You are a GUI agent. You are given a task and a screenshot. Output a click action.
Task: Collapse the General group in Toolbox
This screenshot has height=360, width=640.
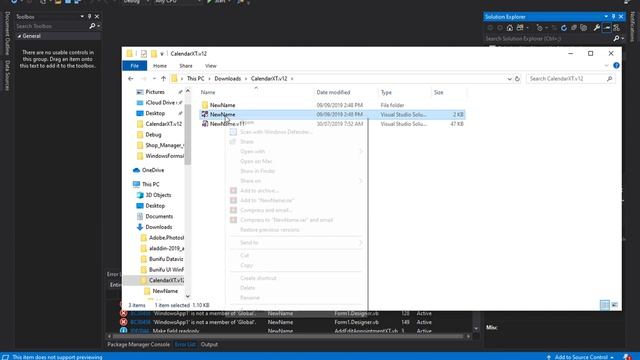pyautogui.click(x=19, y=36)
